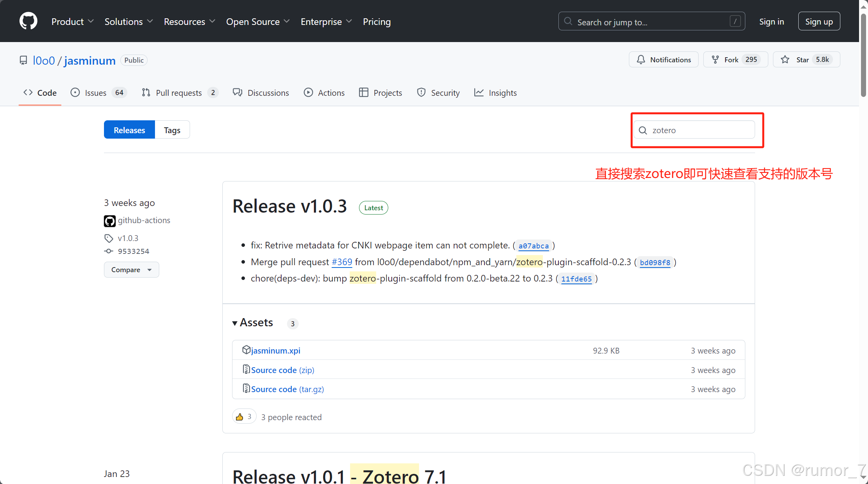Click the thumbs up reaction emoji
This screenshot has width=868, height=484.
[239, 417]
